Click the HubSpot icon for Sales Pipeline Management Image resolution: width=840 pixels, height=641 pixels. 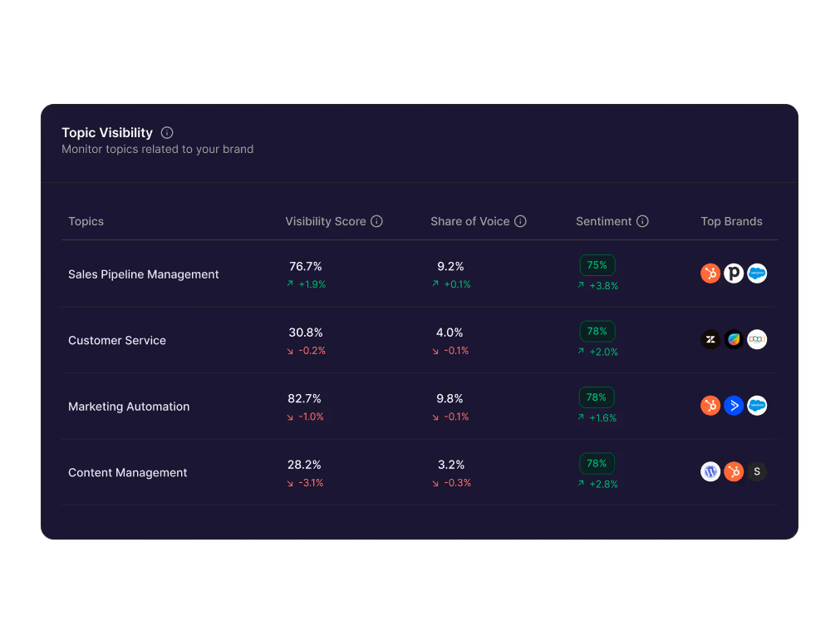coord(710,273)
